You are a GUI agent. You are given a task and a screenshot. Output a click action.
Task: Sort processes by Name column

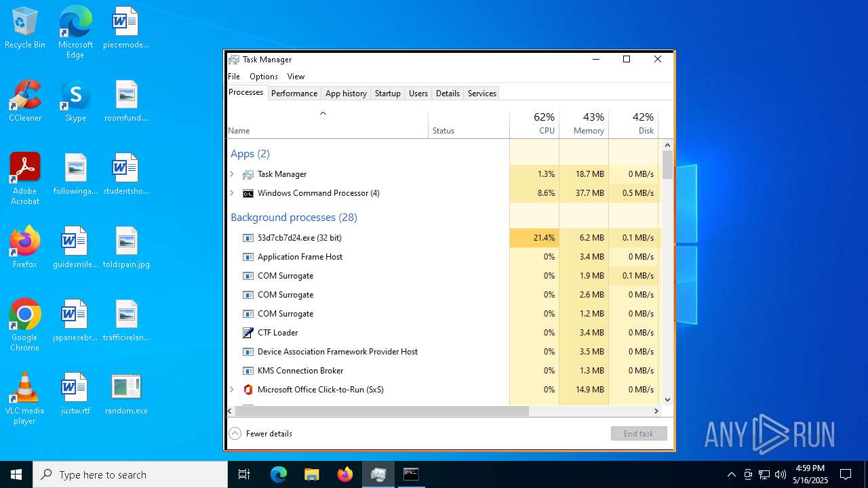[327, 124]
